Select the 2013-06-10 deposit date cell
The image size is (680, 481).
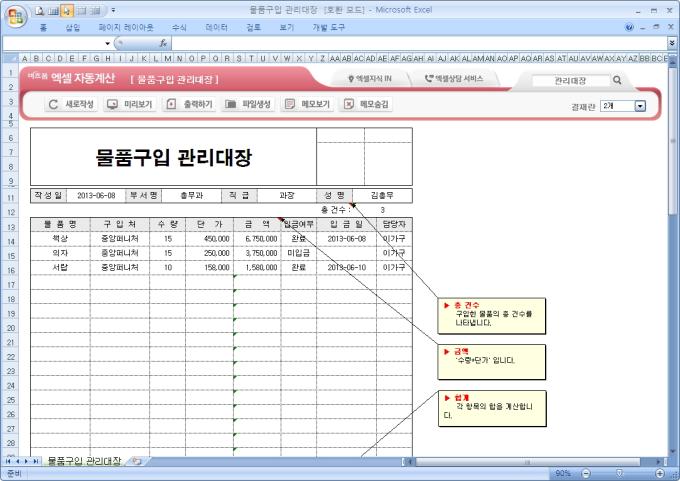pos(347,268)
